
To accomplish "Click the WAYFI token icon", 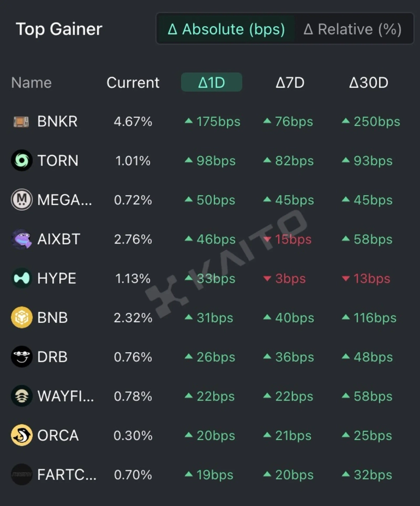I will 22,396.
